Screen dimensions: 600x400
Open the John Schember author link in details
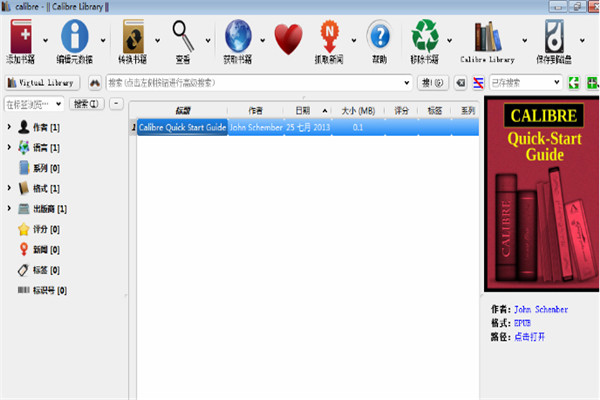(541, 309)
